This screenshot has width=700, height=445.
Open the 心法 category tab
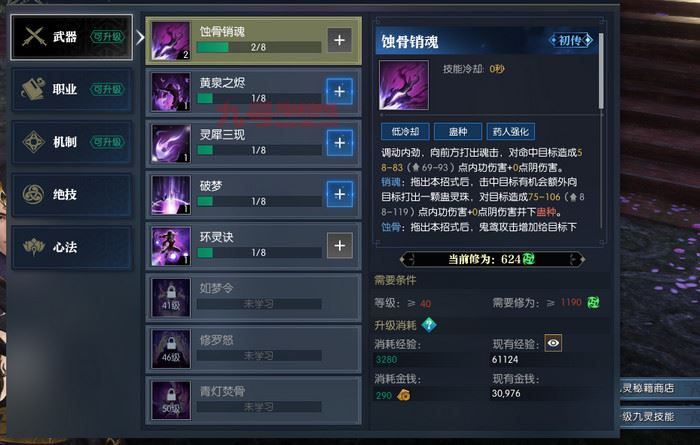click(x=72, y=247)
